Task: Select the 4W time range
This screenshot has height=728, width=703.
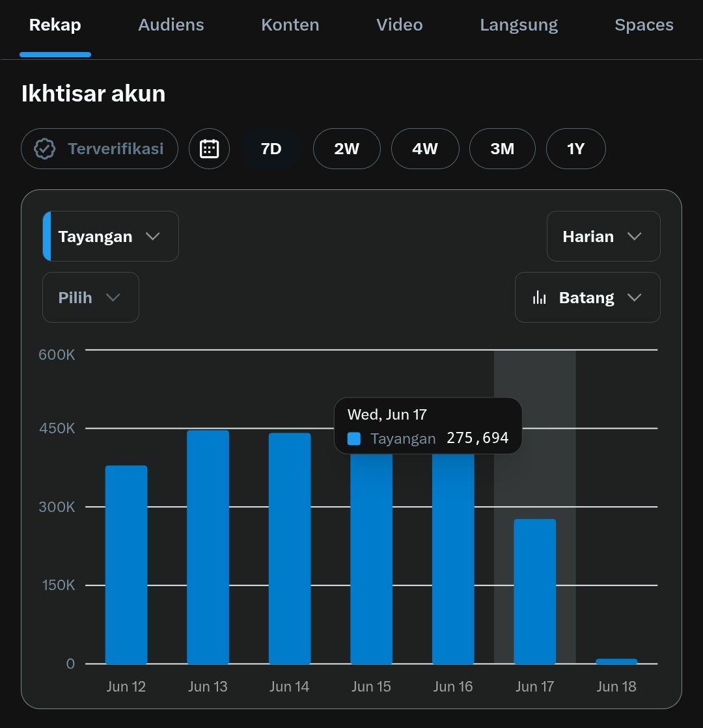Action: tap(424, 148)
